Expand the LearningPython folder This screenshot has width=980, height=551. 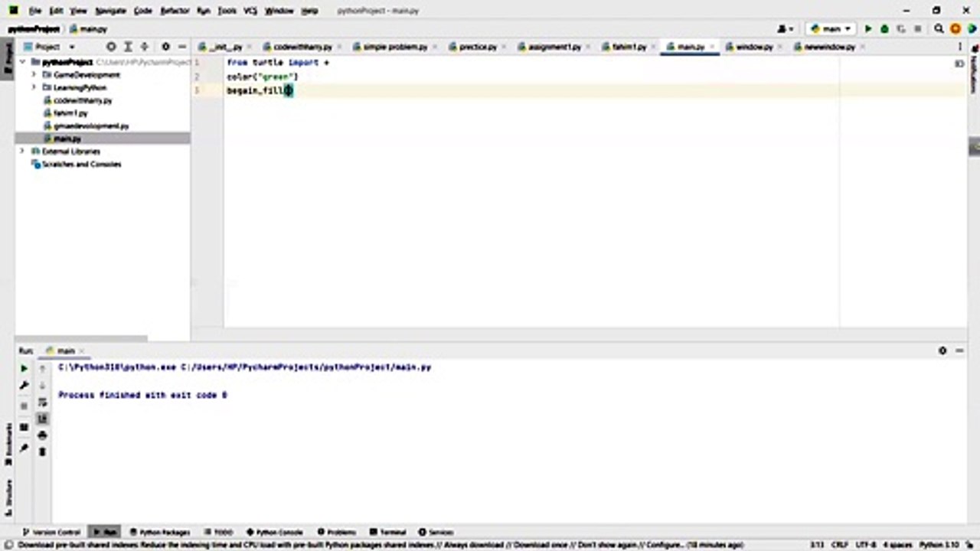(x=34, y=87)
